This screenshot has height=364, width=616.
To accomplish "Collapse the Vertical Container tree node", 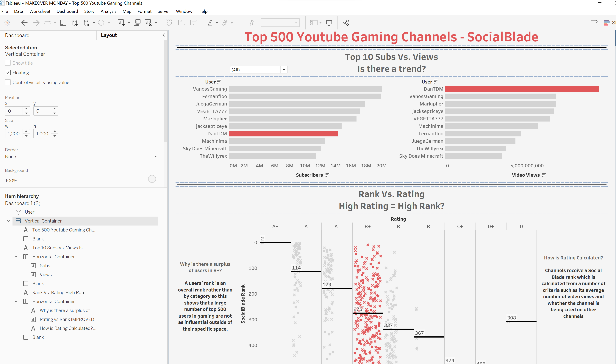I will (9, 221).
